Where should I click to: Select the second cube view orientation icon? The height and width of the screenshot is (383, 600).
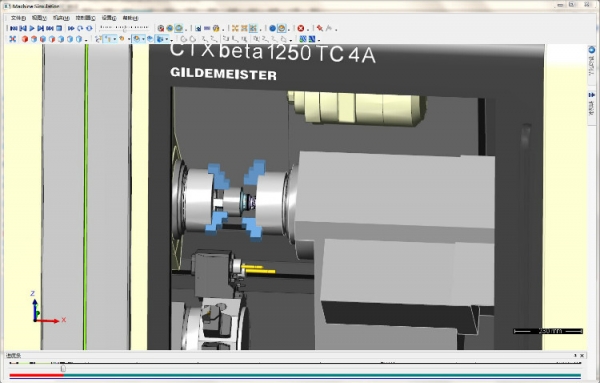[34, 39]
